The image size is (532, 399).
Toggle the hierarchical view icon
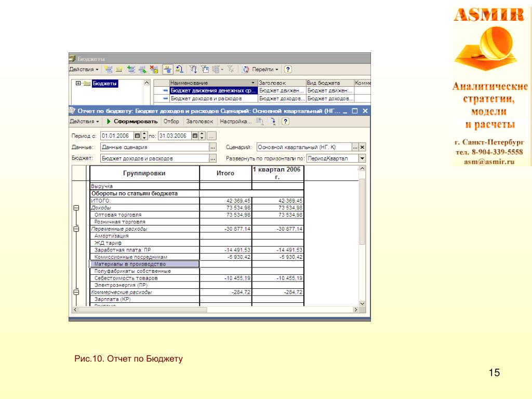click(x=168, y=70)
